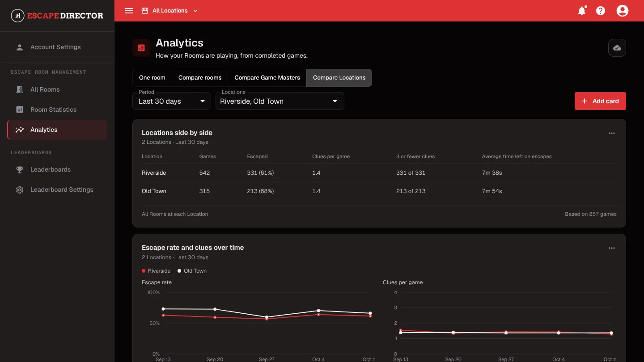Open options menu for Locations side by side card
Viewport: 644px width, 362px height.
612,133
